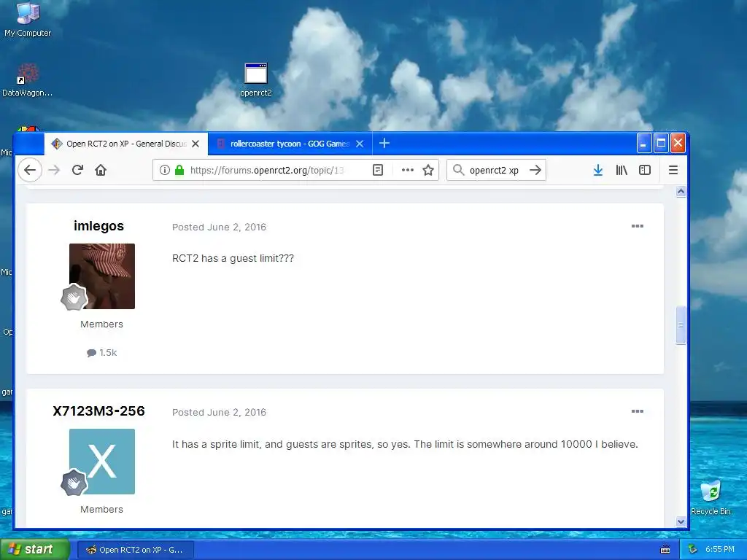Screen dimensions: 747x560
Task: Minimize the Firefox window
Action: [x=643, y=144]
